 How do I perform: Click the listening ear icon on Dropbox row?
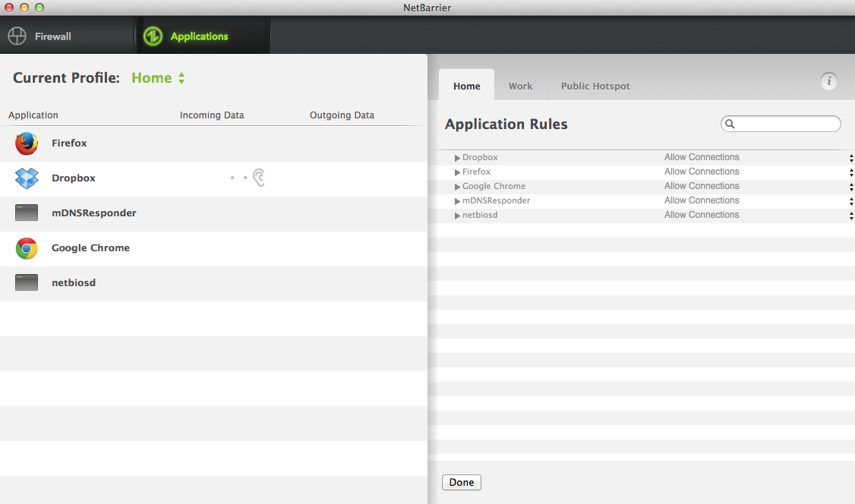[259, 178]
